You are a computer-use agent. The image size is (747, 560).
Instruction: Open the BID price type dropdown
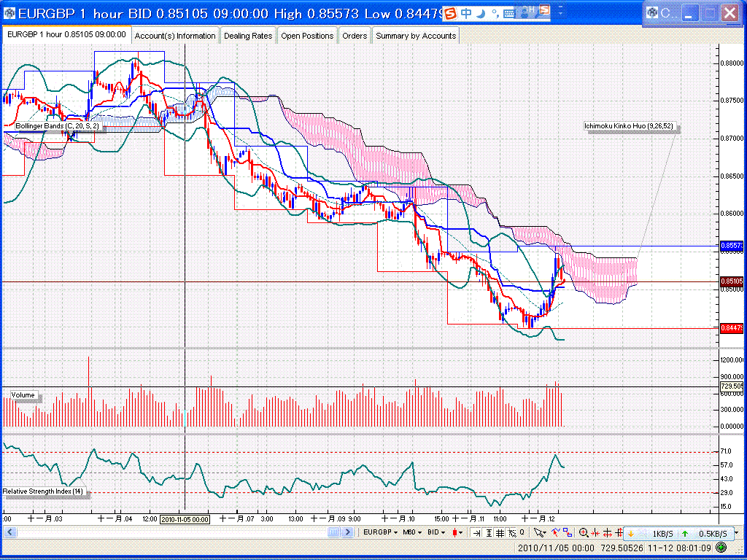438,533
